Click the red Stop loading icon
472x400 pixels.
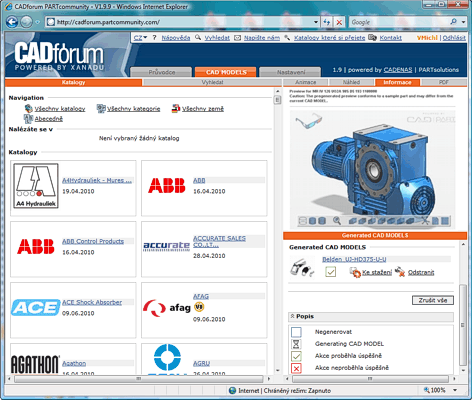pyautogui.click(x=339, y=22)
